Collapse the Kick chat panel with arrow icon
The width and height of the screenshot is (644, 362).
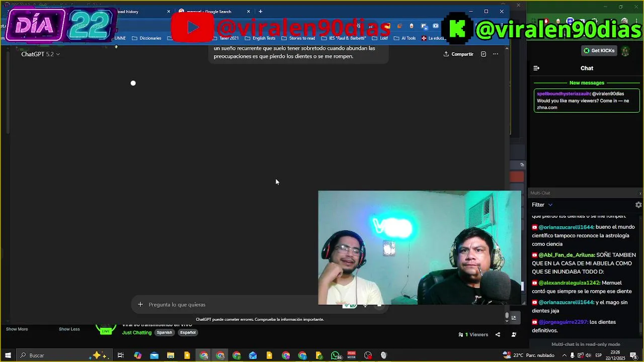536,68
